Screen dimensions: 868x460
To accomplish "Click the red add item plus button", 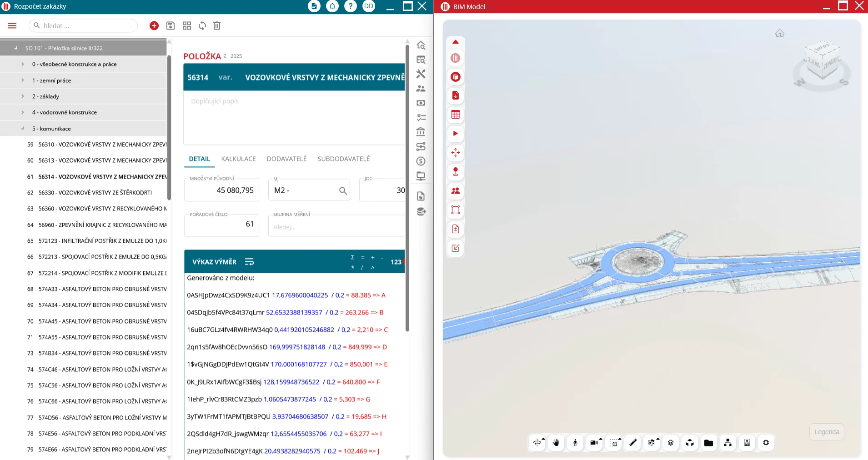I will tap(154, 26).
